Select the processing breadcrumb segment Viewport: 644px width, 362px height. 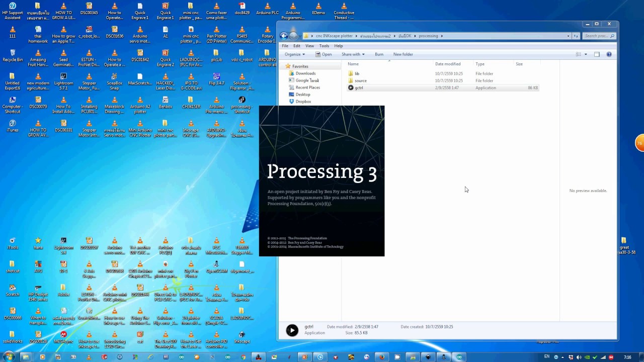[428, 36]
